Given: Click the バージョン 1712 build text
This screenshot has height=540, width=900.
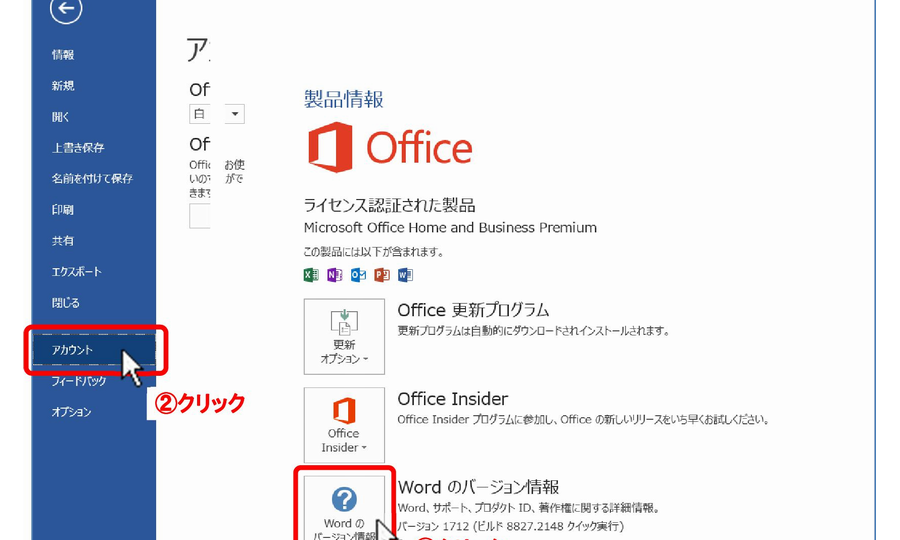Looking at the screenshot, I should (510, 526).
